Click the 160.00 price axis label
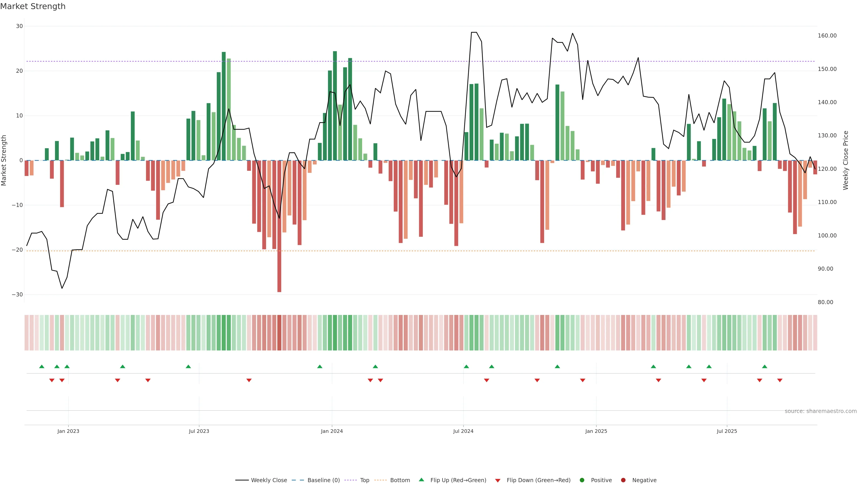Viewport: 868px width, 488px height. (827, 36)
